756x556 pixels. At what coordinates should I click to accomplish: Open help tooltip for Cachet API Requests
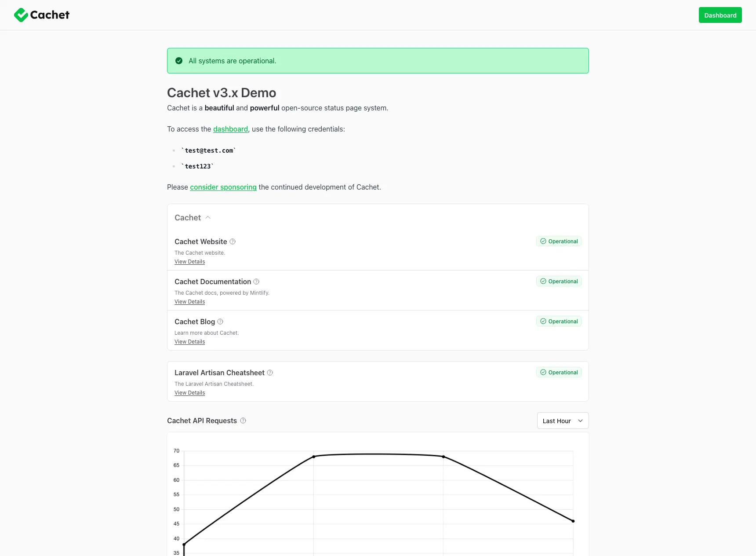[242, 421]
